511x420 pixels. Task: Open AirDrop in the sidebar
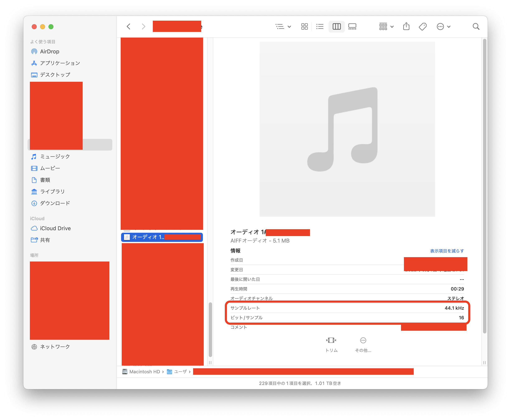point(50,52)
